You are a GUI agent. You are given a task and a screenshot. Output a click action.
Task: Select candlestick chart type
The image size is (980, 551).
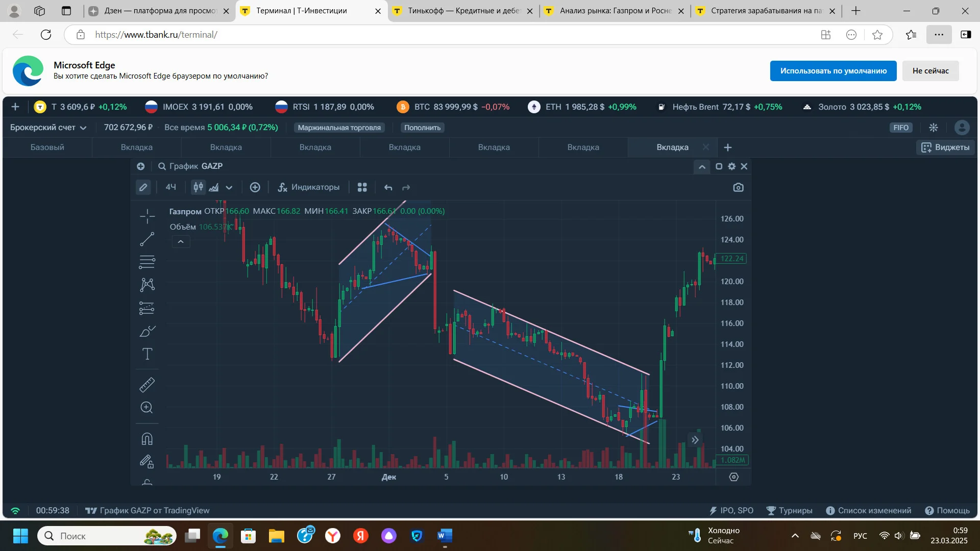click(198, 187)
